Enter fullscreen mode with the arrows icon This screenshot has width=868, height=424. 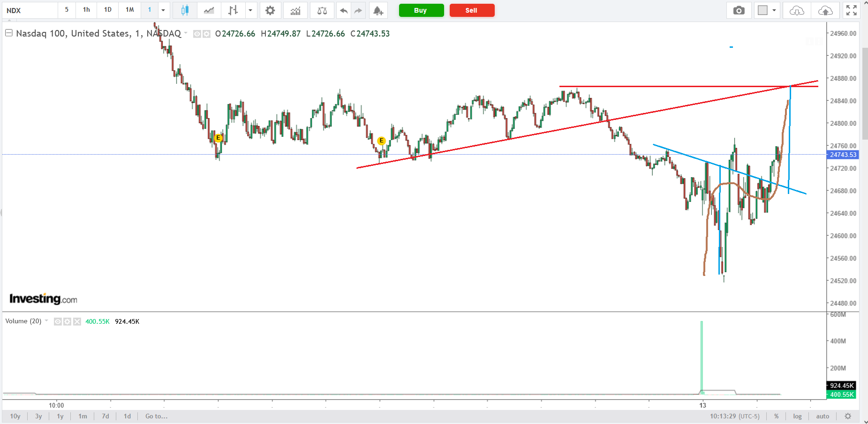851,10
